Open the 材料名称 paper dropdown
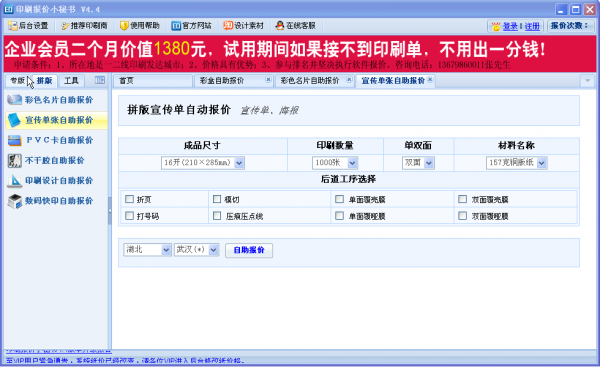Screen dimensions: 600x367 coord(516,163)
